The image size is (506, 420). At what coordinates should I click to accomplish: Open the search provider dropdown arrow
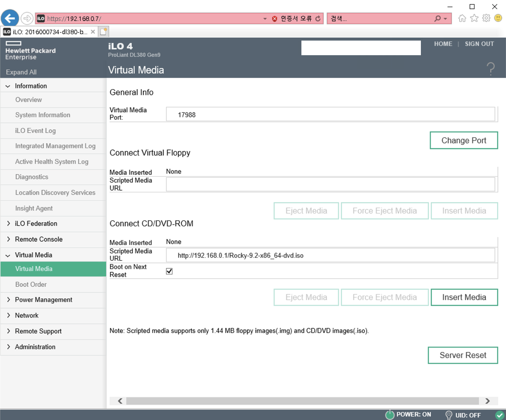(x=445, y=19)
